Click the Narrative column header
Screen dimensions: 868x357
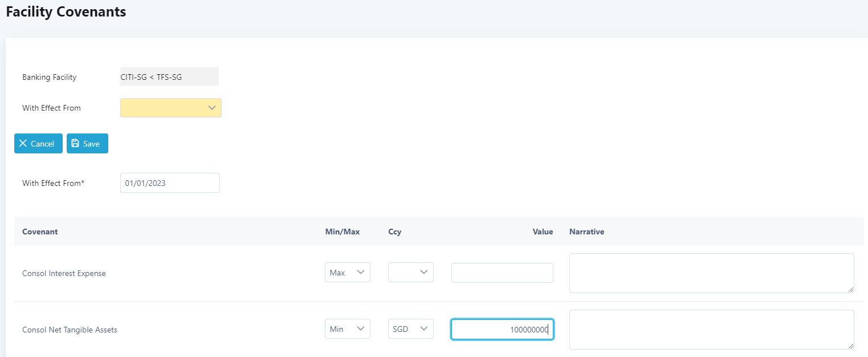click(586, 232)
